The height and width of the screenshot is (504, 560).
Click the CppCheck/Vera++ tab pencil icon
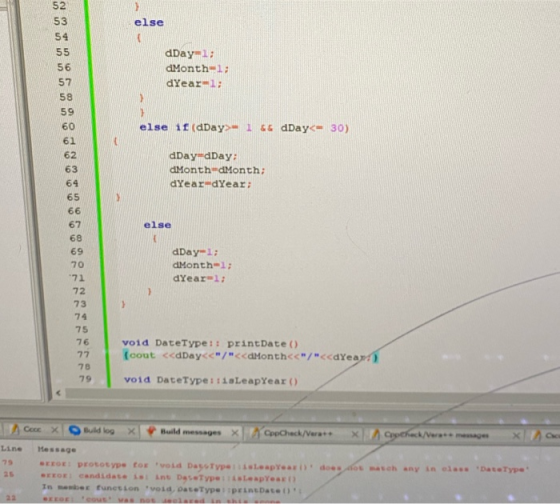(x=255, y=433)
